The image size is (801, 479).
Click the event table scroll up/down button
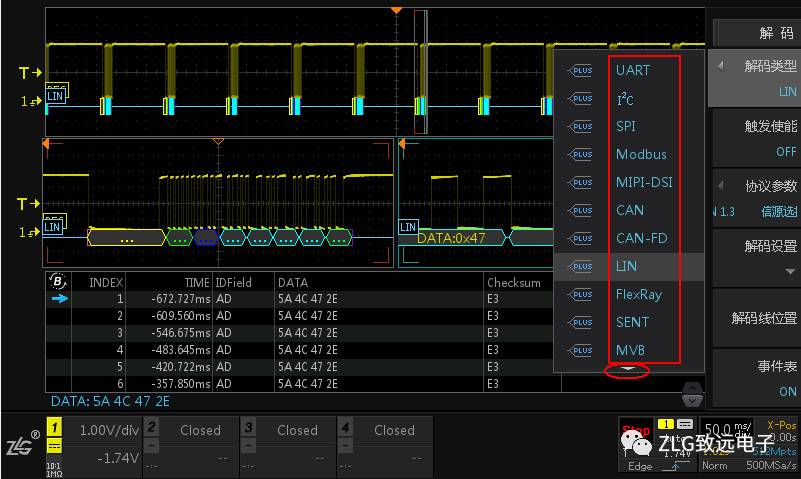[x=692, y=395]
